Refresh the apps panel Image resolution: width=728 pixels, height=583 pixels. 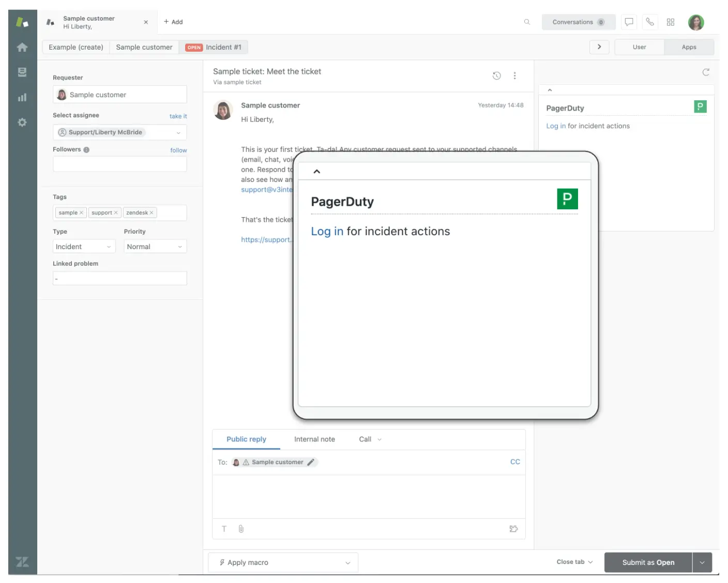click(706, 72)
